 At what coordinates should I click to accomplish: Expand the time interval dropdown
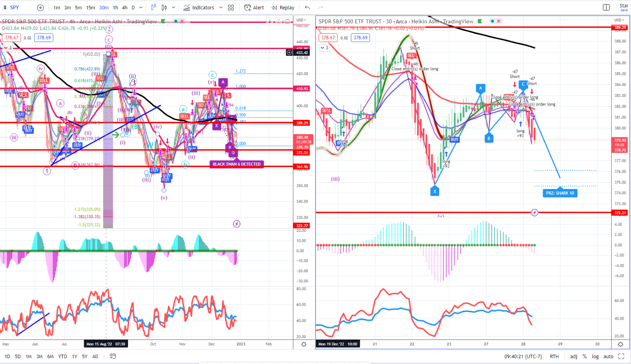[141, 7]
